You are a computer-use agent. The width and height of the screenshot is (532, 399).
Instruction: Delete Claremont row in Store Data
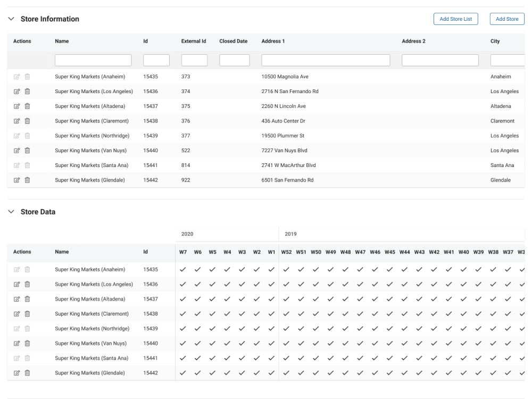[x=28, y=314]
